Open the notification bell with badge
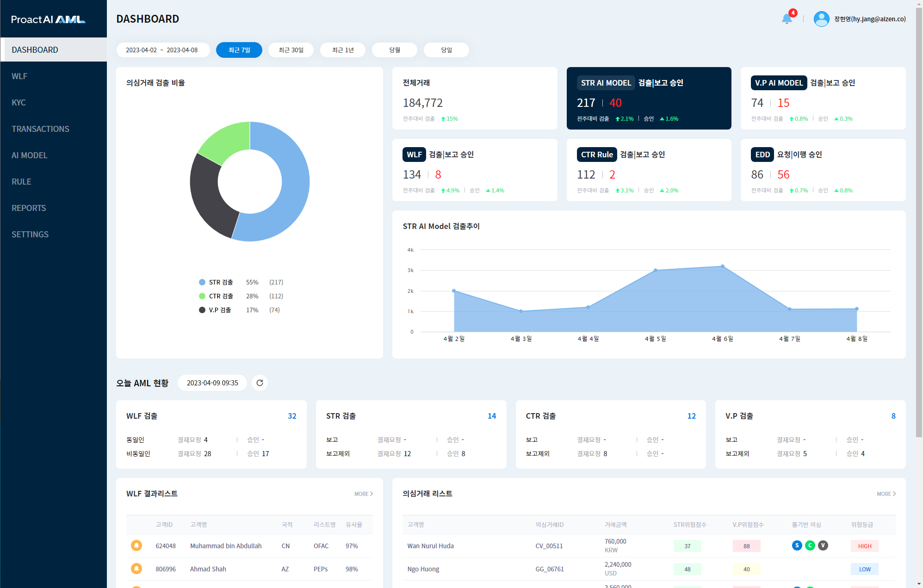The width and height of the screenshot is (923, 588). [787, 19]
